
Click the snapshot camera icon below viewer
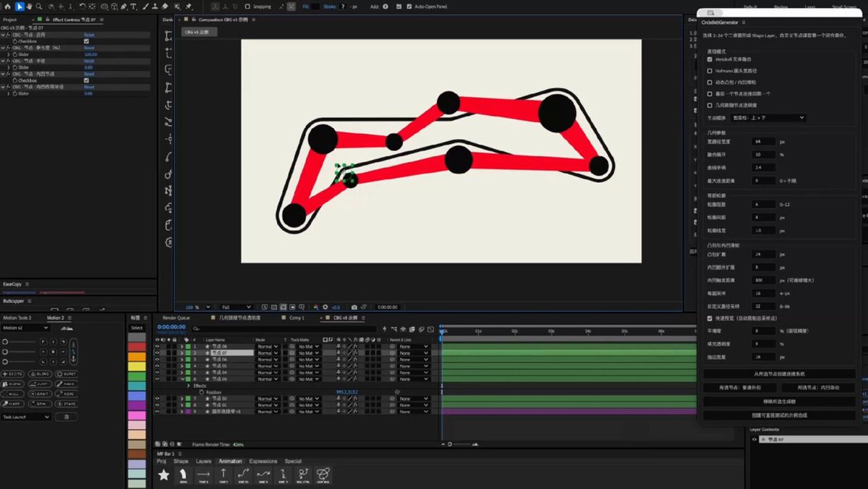tap(354, 307)
